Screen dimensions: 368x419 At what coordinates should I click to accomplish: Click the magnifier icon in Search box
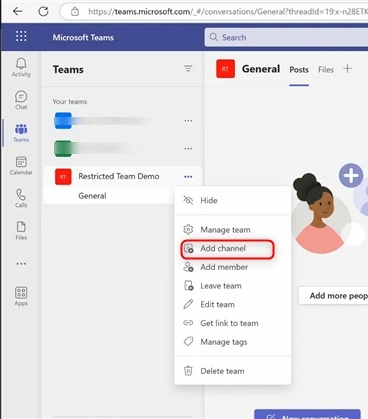point(214,37)
